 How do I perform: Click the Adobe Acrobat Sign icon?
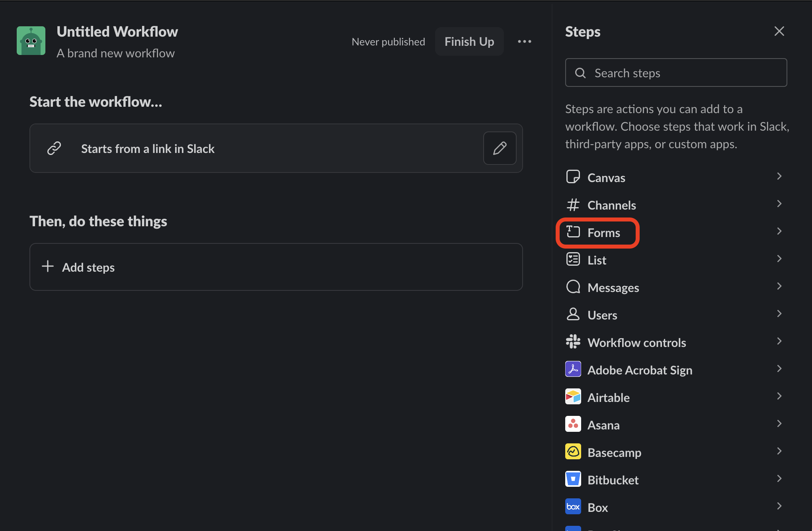(573, 369)
